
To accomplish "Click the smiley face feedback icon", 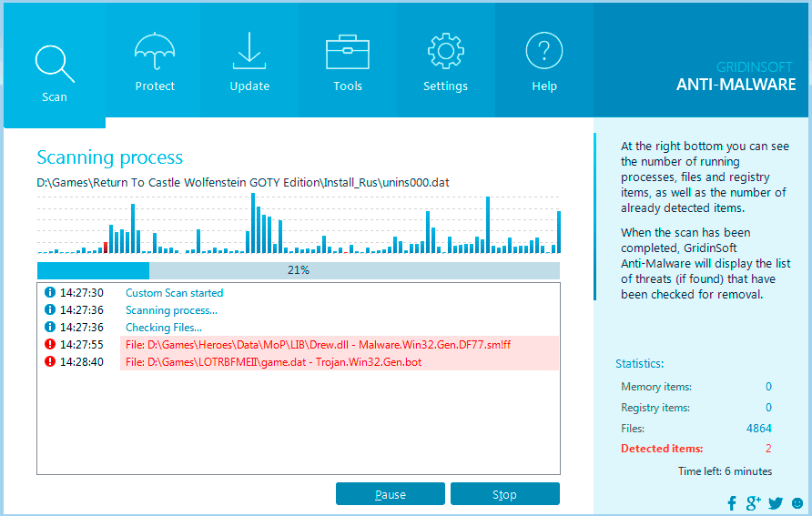I will pos(797,503).
